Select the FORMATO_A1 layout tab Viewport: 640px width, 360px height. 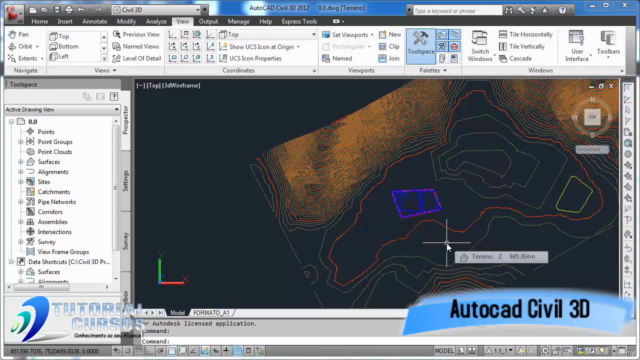tap(211, 313)
